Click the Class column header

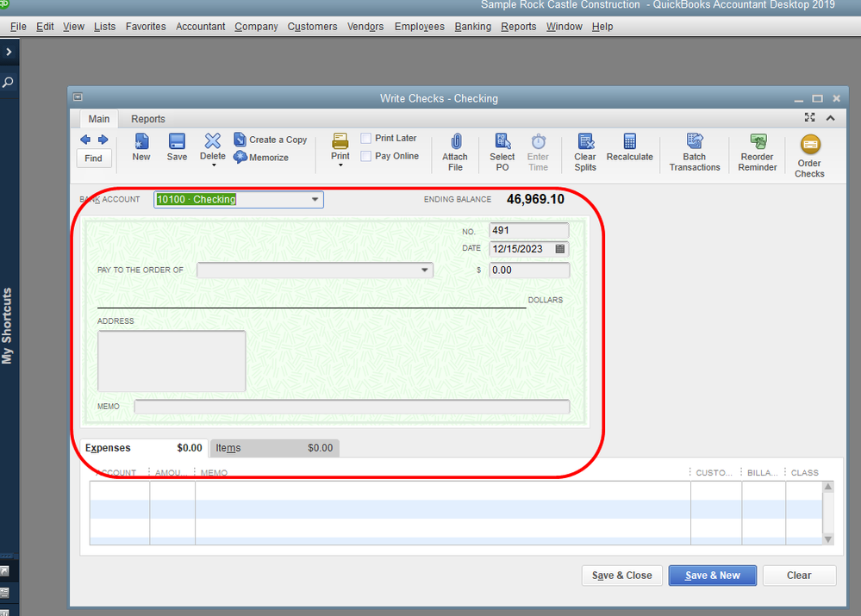point(804,472)
